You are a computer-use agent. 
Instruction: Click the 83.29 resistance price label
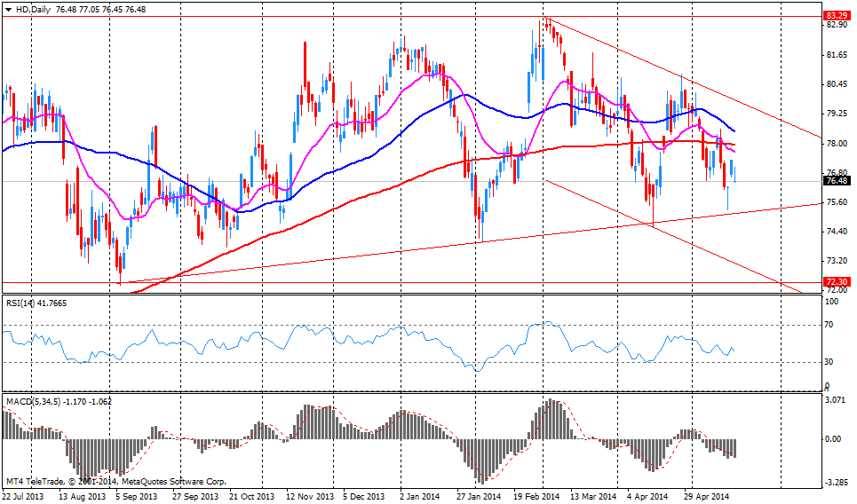click(x=836, y=16)
